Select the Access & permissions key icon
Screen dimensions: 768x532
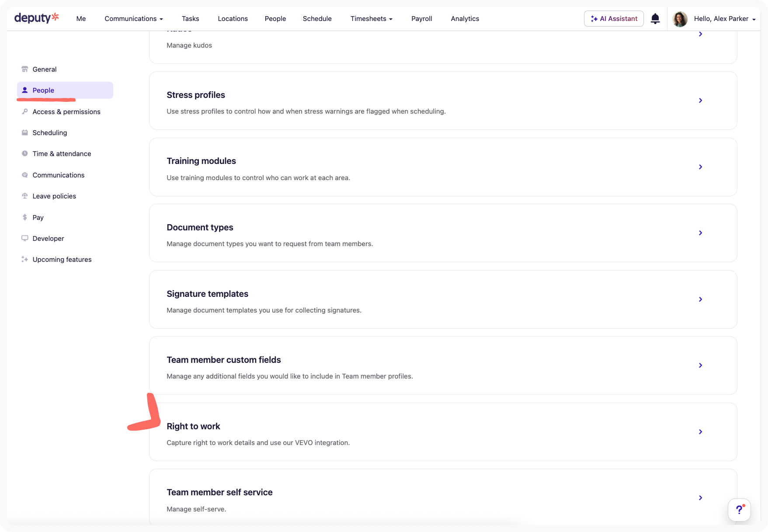[x=25, y=111]
